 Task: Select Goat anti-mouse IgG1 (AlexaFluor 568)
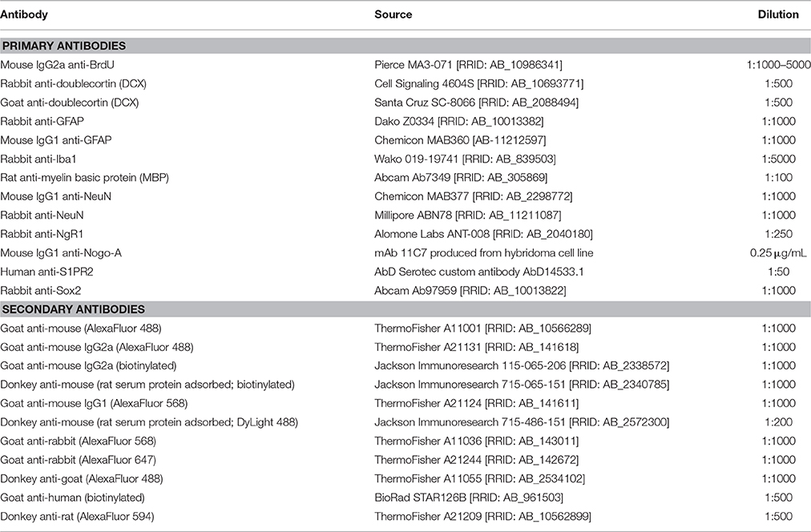(94, 403)
